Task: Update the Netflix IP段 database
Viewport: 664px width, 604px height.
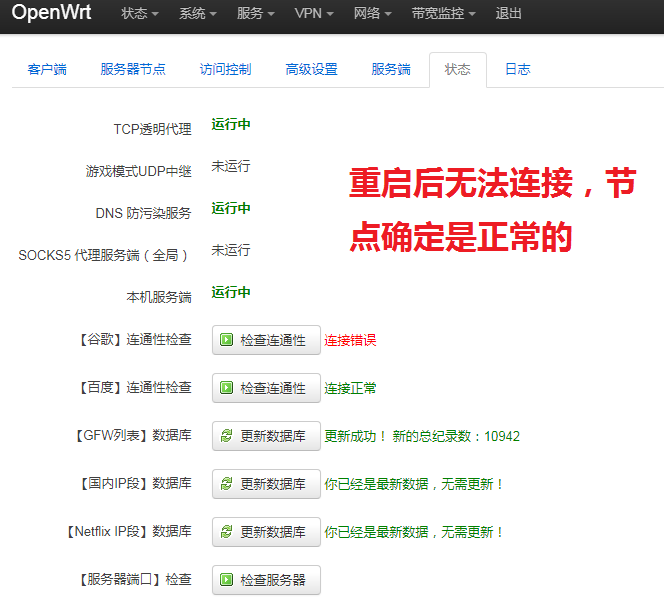Action: (x=266, y=532)
